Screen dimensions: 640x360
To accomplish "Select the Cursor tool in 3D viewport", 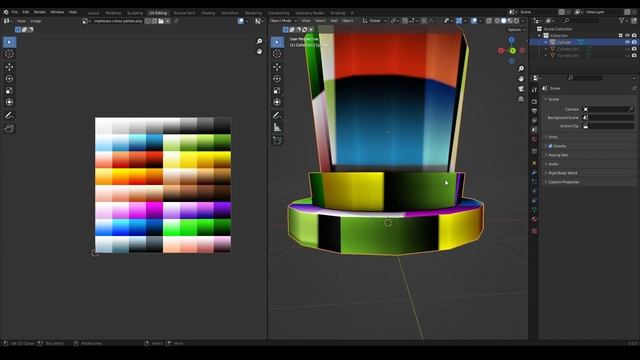I will [277, 54].
